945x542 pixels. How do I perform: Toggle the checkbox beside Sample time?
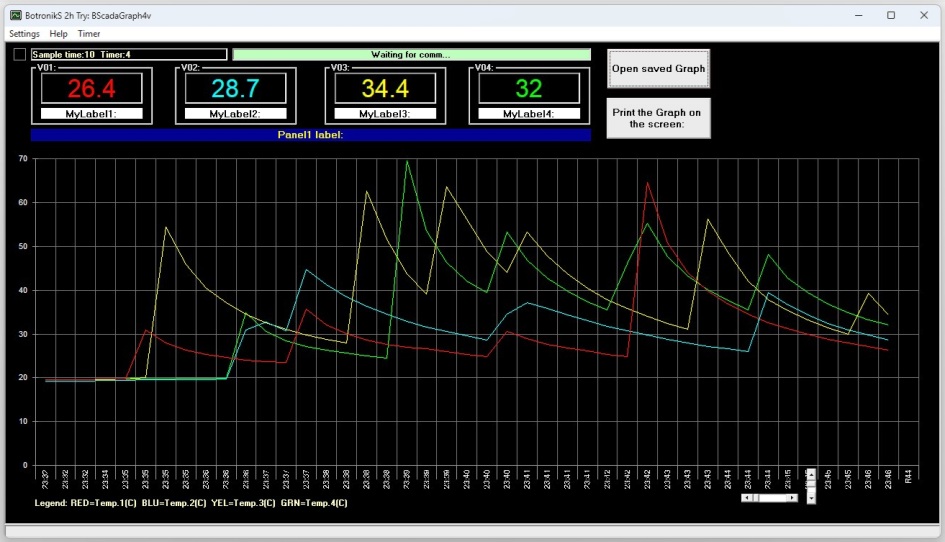(20, 54)
